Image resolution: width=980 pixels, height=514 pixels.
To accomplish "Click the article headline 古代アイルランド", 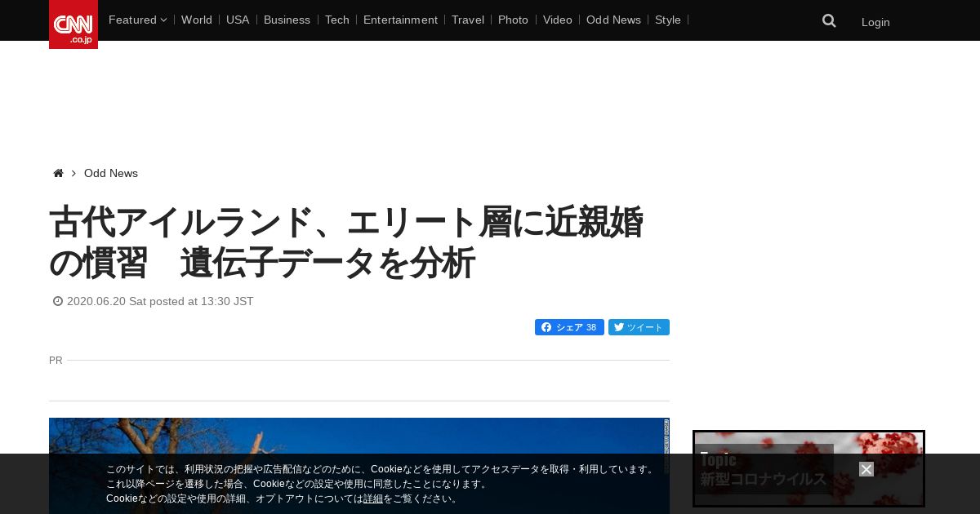I will tap(346, 242).
